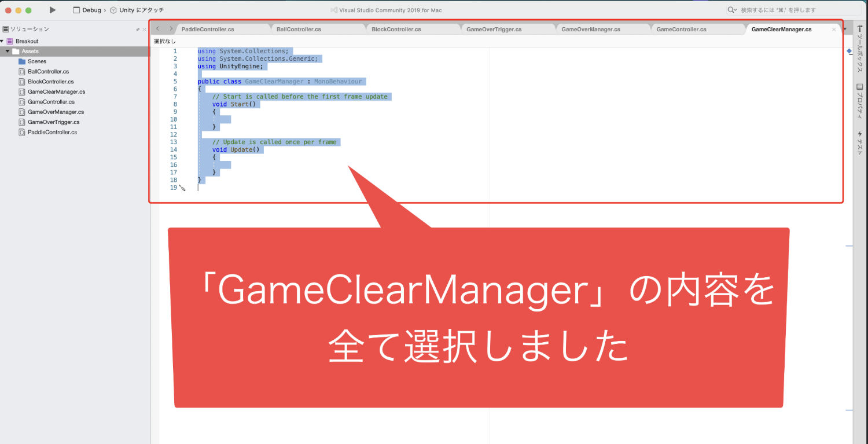Select the Breakout project in the tree

[27, 41]
